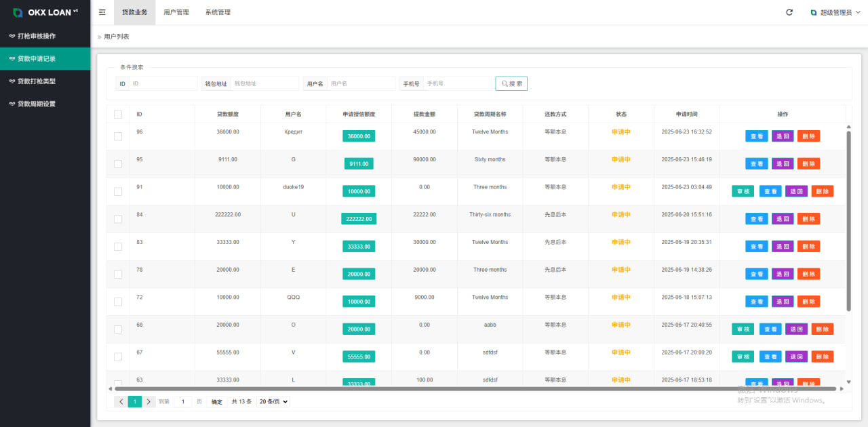Click the 222222.00 credit amount badge
868x427 pixels.
pos(359,219)
